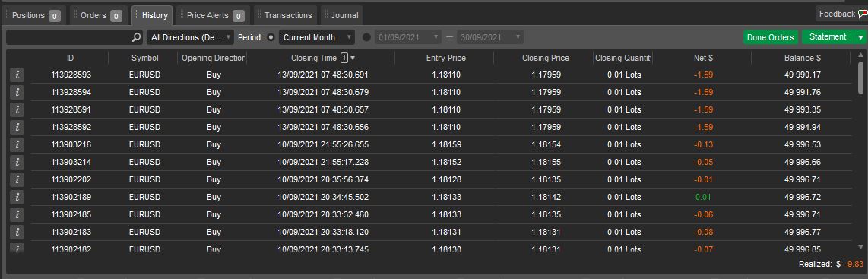The height and width of the screenshot is (279, 868).
Task: Open the Current Month period dropdown
Action: [317, 38]
